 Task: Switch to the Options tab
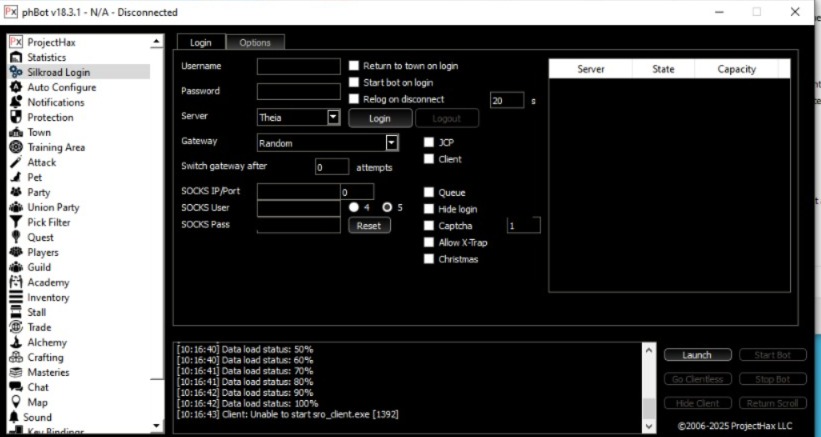coord(255,43)
